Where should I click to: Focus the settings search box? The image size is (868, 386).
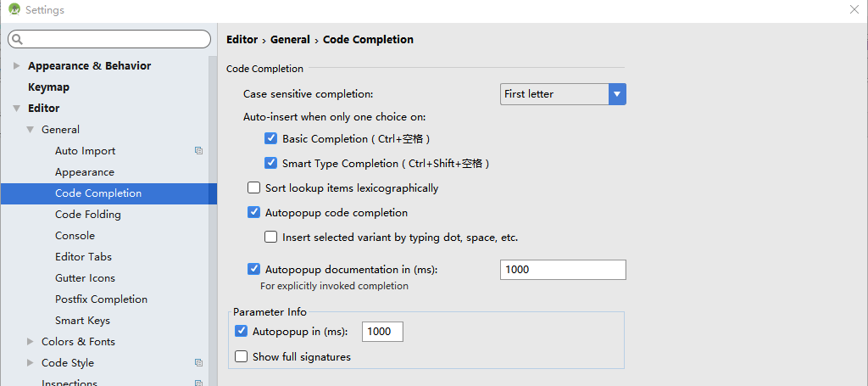109,39
